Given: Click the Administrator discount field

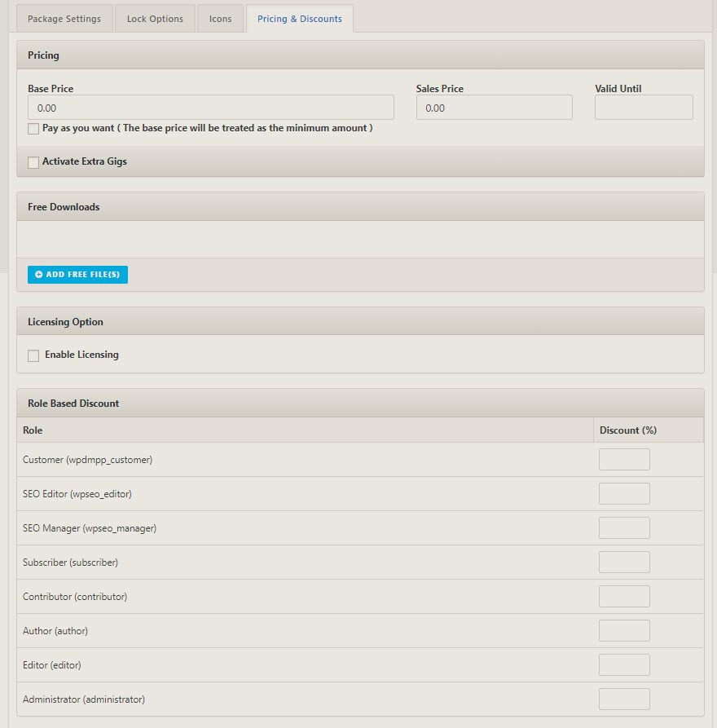Looking at the screenshot, I should tap(623, 699).
